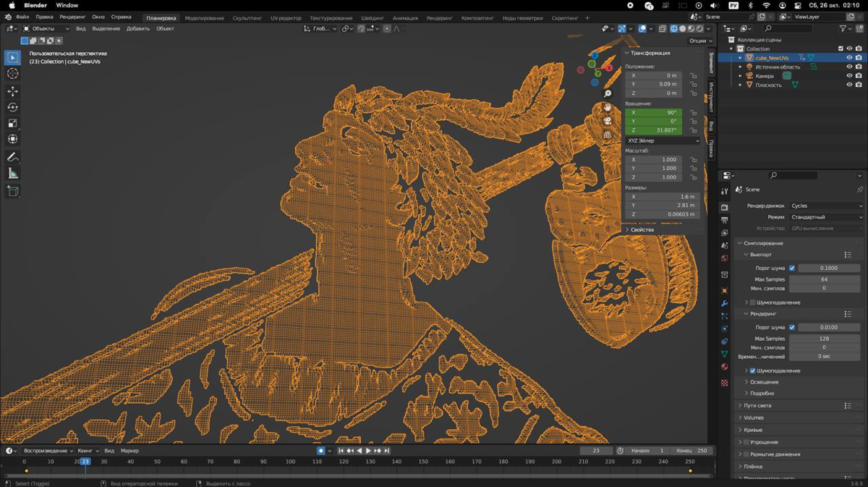Screen dimensions: 868x487
Task: Pin the Scene properties with pin icon
Action: tap(859, 190)
